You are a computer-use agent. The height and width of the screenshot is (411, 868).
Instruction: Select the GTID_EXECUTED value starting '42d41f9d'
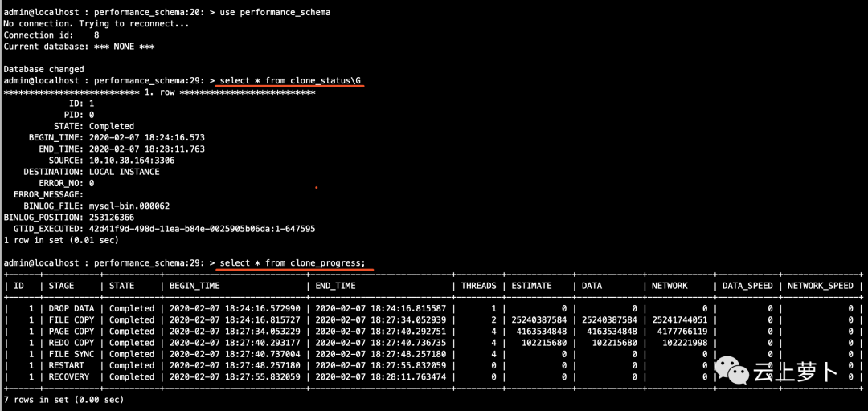(202, 229)
